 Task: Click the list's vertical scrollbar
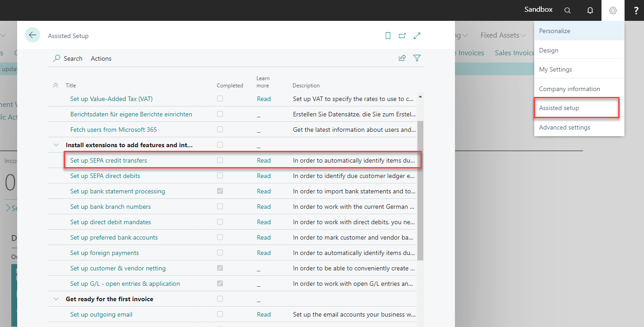click(420, 190)
